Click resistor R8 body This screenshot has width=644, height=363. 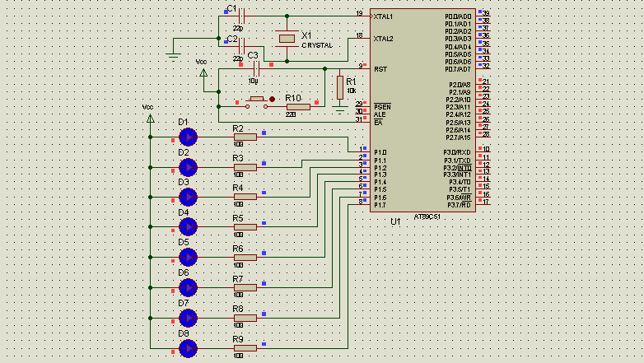(x=245, y=318)
